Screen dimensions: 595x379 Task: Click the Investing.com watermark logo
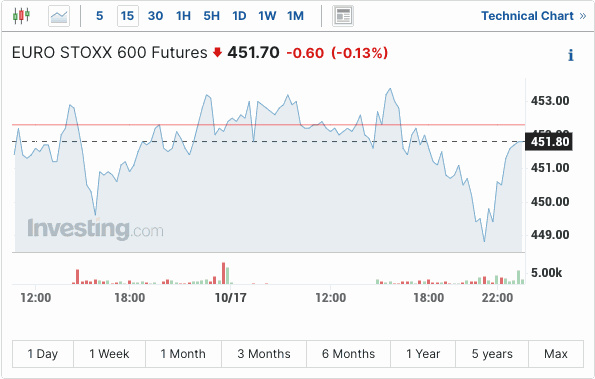click(95, 229)
